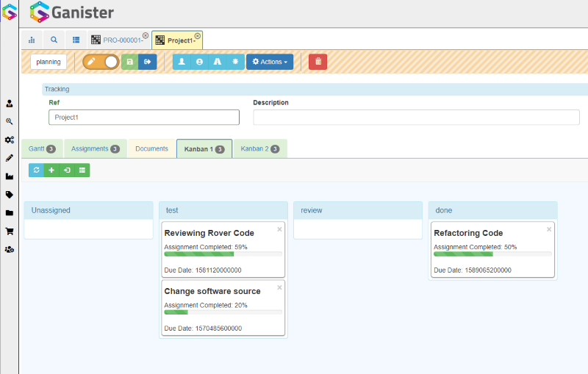Screen dimensions: 588x374
Task: Click Due Date 1589065200000 text
Action: click(473, 270)
